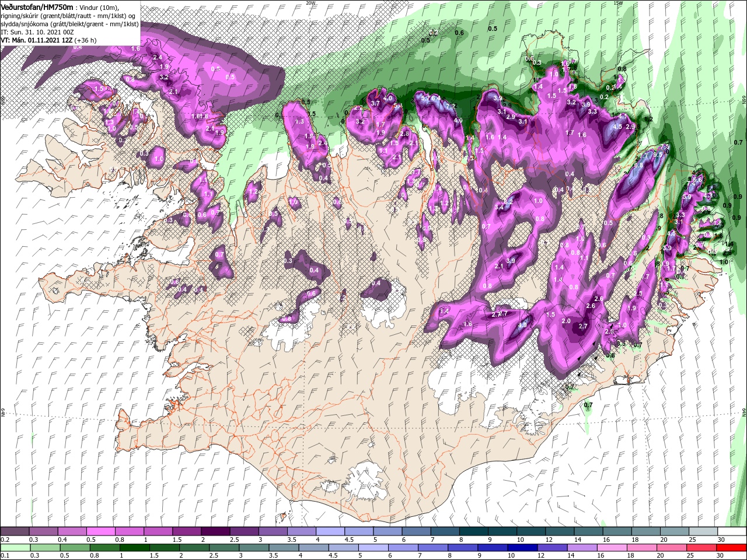The image size is (747, 560).
Task: Choose lower legend bright red swatch at 30
Action: click(x=731, y=547)
